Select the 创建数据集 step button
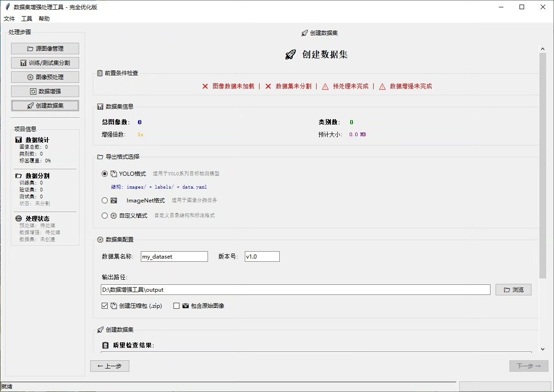The height and width of the screenshot is (392, 554). click(x=45, y=106)
